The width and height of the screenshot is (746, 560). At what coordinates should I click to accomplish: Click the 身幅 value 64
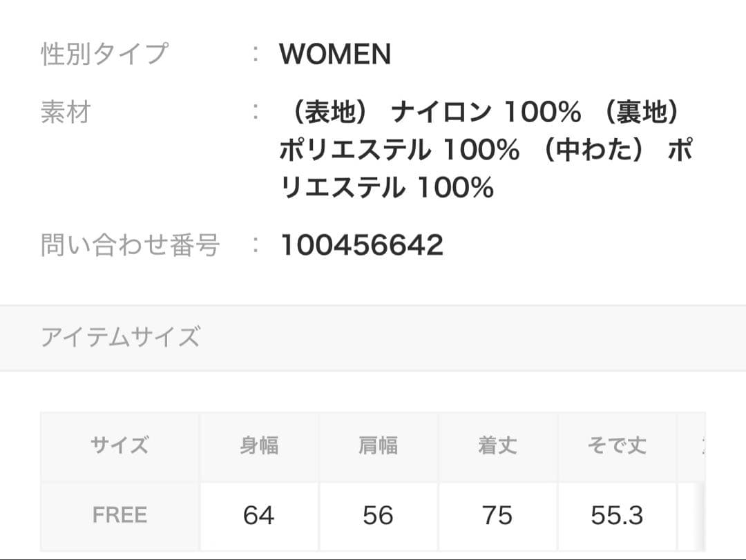tap(259, 515)
